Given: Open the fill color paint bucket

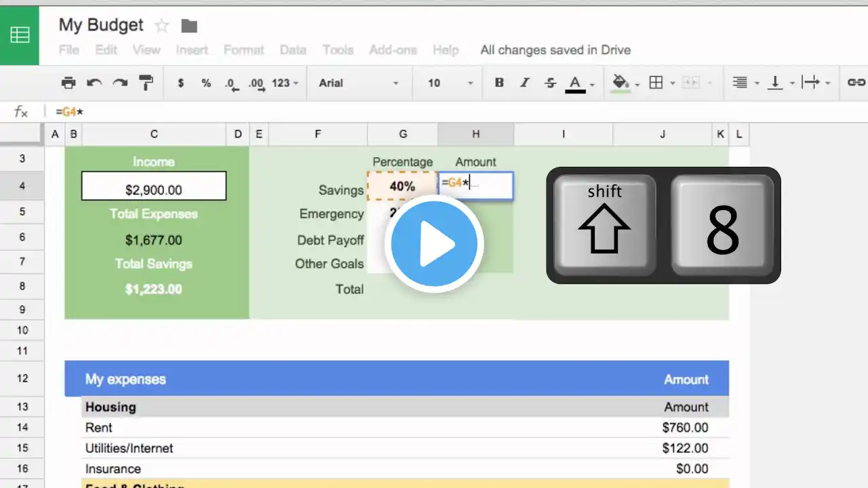Looking at the screenshot, I should (x=620, y=83).
